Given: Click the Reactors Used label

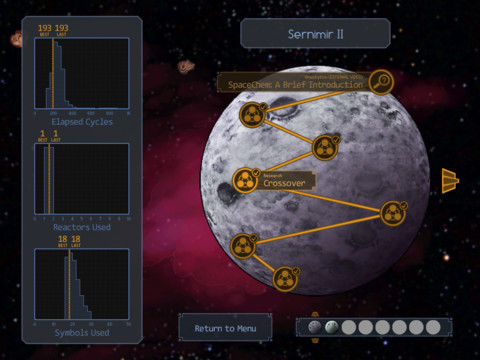Looking at the screenshot, I should tap(82, 227).
